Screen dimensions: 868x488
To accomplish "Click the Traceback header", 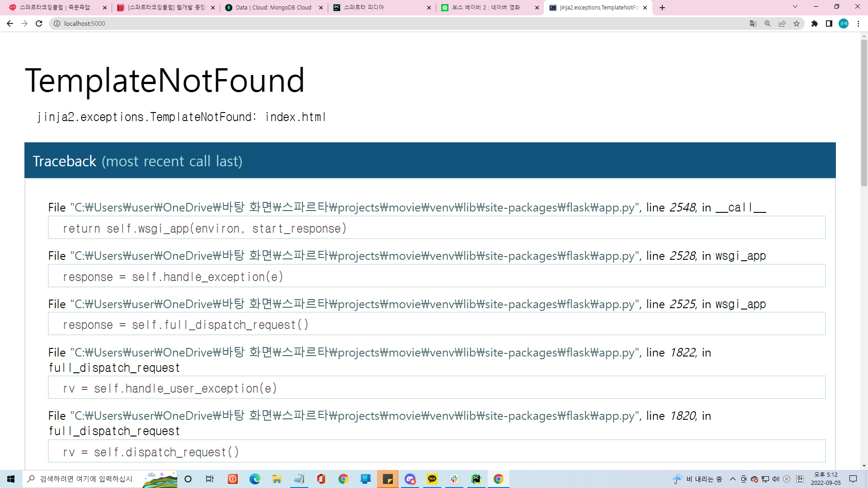I will pyautogui.click(x=430, y=161).
